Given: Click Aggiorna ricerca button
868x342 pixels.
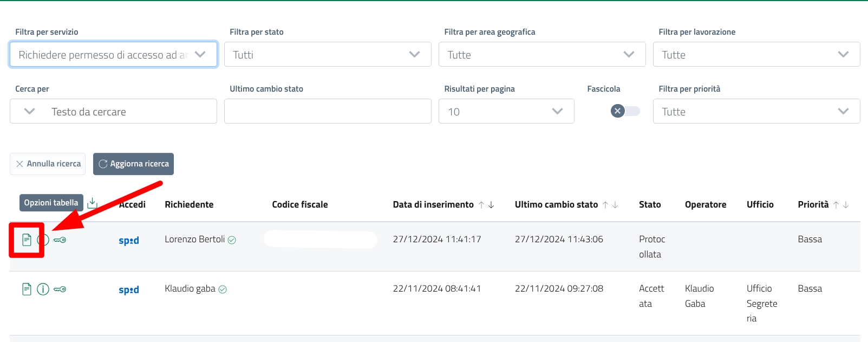Looking at the screenshot, I should (x=133, y=164).
